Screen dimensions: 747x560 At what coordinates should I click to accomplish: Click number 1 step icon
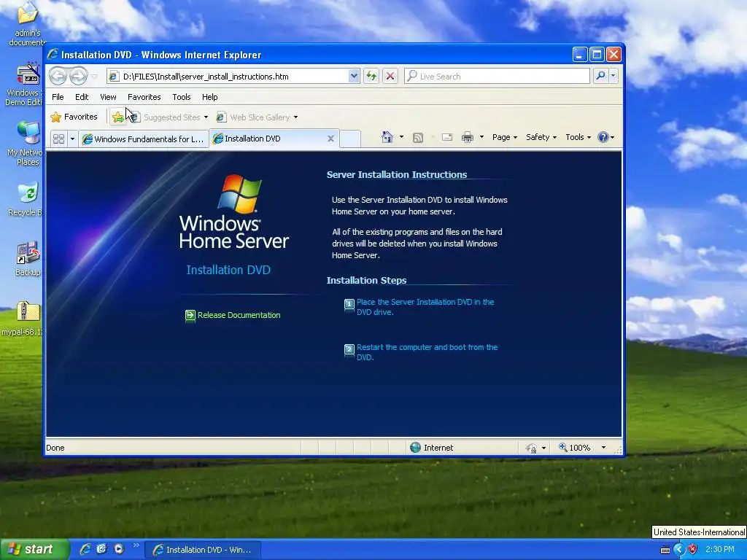tap(349, 304)
